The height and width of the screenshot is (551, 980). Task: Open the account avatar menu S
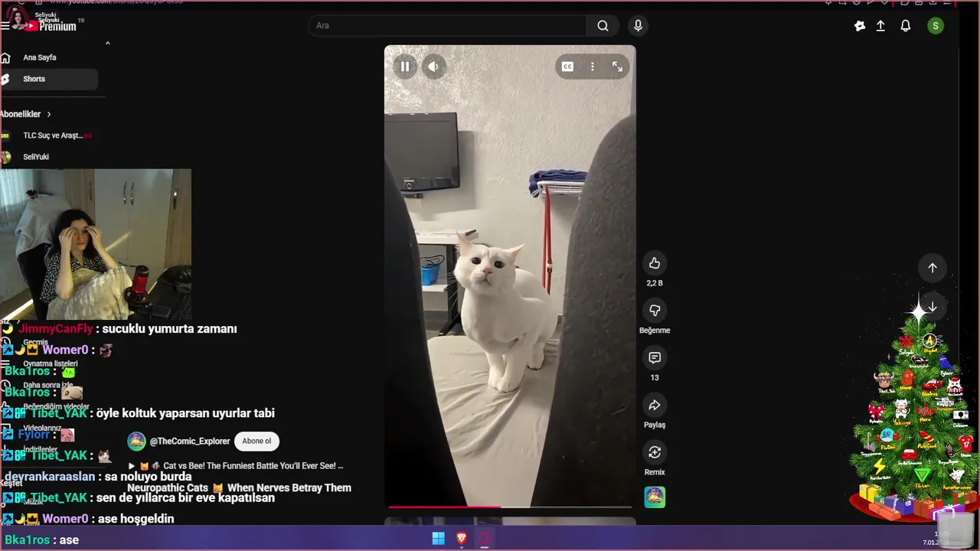pos(935,26)
